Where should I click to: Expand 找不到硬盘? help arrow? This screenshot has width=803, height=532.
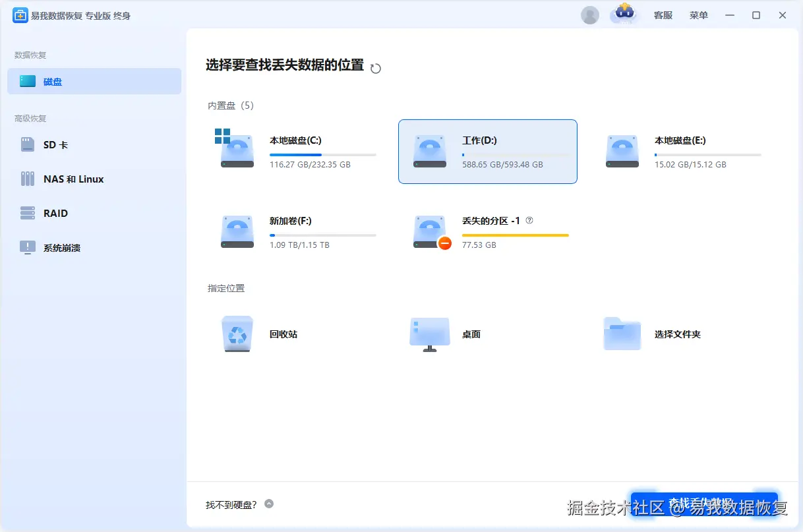tap(269, 504)
